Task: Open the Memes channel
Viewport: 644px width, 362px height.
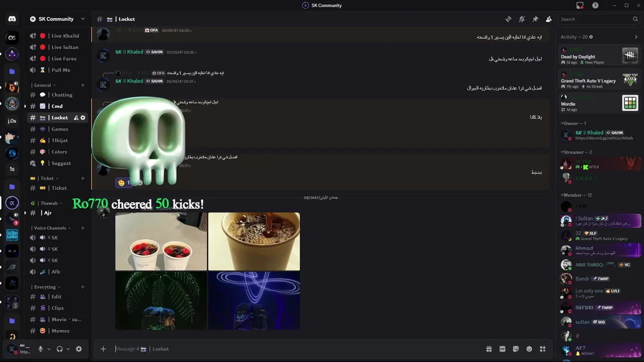Action: pyautogui.click(x=58, y=331)
